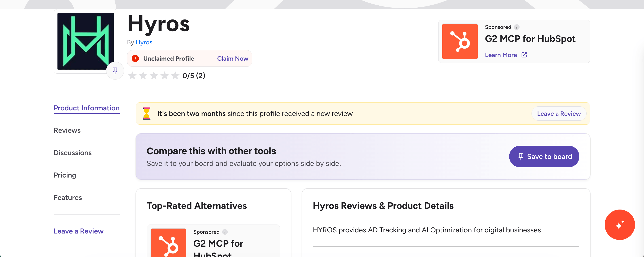The height and width of the screenshot is (257, 644).
Task: Select the Product Information tab
Action: point(87,108)
